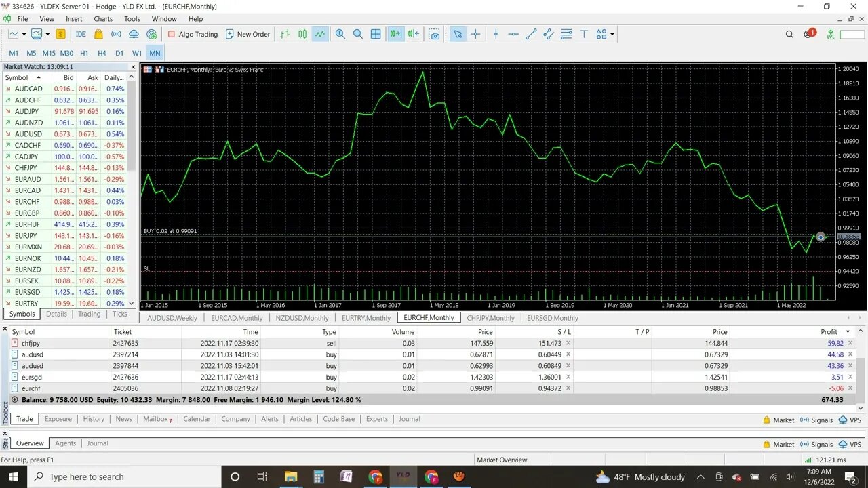Screen dimensions: 868x488
Task: Select the crosshair tool
Action: point(475,34)
